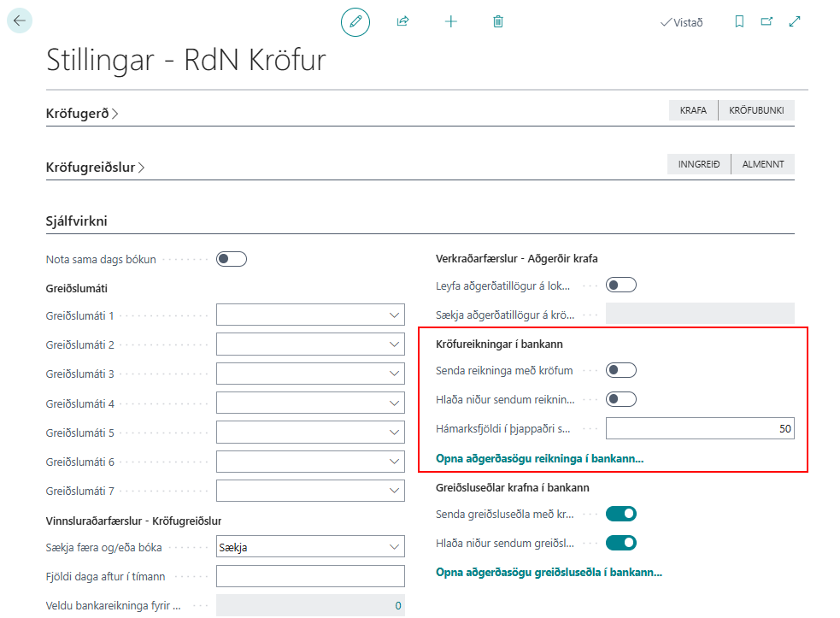This screenshot has width=840, height=618.
Task: Click the Greiðslumáti heading
Action: (77, 288)
